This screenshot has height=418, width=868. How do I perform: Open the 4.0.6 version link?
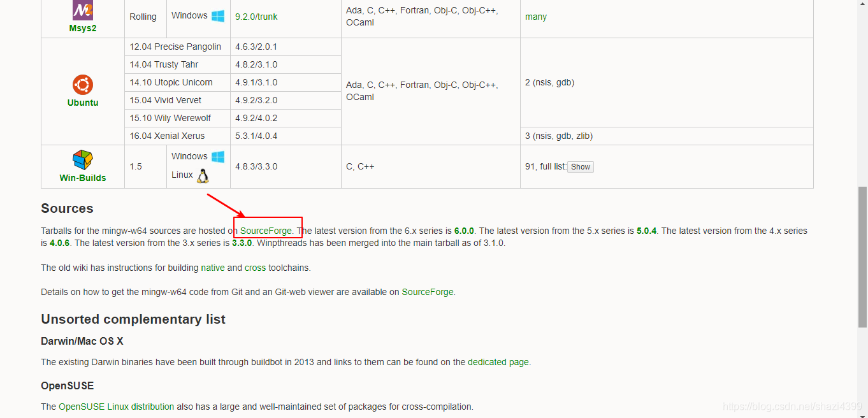60,243
